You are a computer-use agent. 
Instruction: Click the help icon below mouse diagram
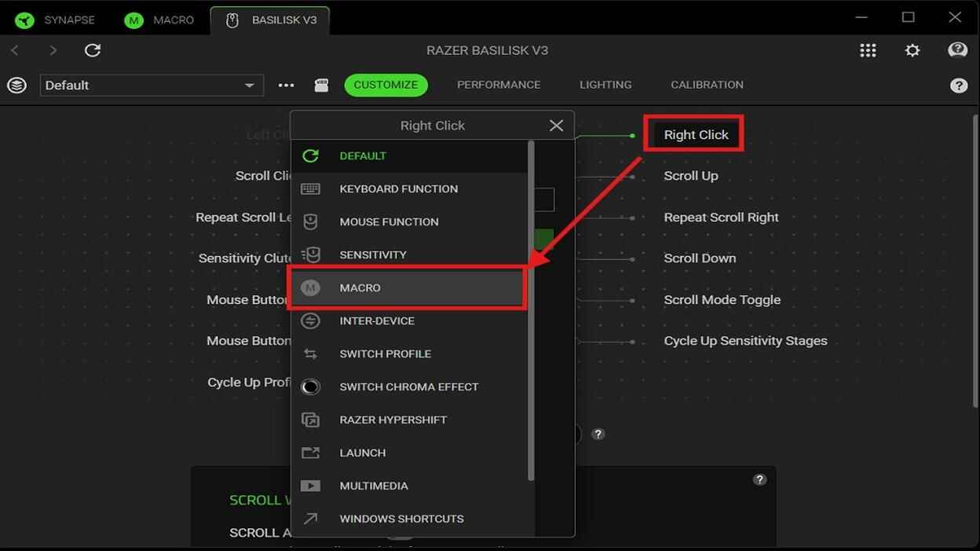coord(598,434)
